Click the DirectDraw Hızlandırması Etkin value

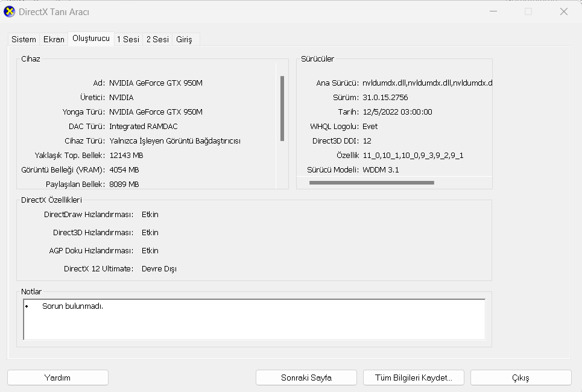coord(150,214)
